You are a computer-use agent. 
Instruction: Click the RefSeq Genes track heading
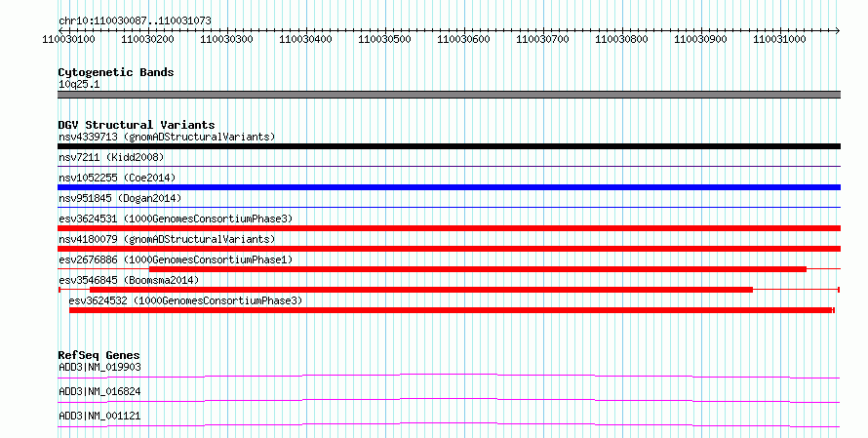click(99, 355)
